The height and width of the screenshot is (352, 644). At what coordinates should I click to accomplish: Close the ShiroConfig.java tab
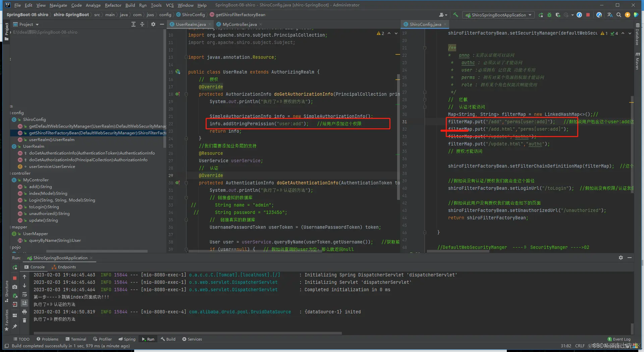pos(445,24)
